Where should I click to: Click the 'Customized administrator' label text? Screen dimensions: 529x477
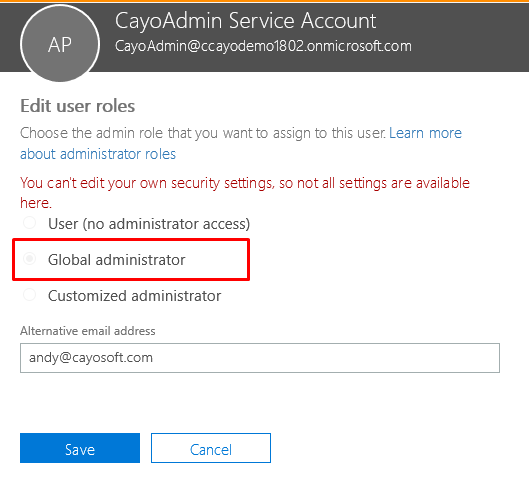134,296
